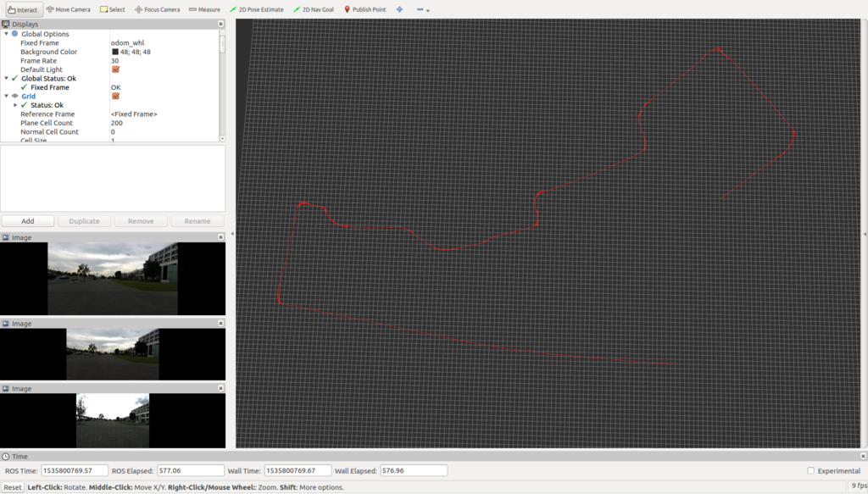The height and width of the screenshot is (494, 868).
Task: Activate 2D Nav Goal tool
Action: 314,9
